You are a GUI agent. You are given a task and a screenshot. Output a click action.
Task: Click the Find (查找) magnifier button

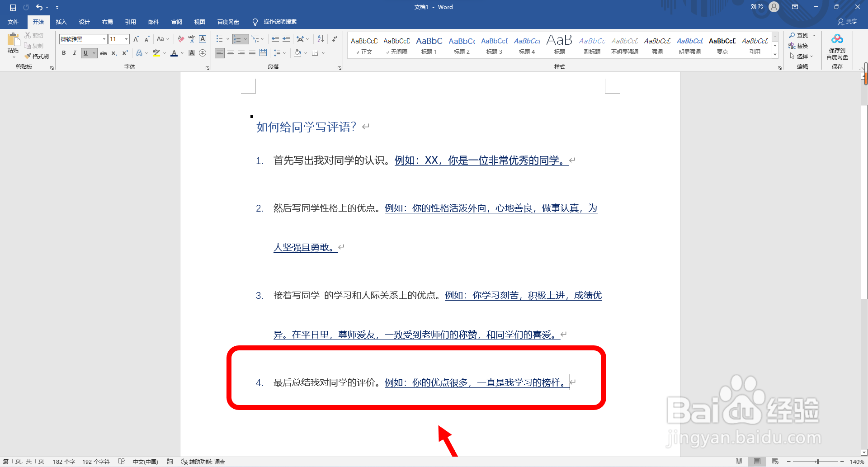coord(799,35)
